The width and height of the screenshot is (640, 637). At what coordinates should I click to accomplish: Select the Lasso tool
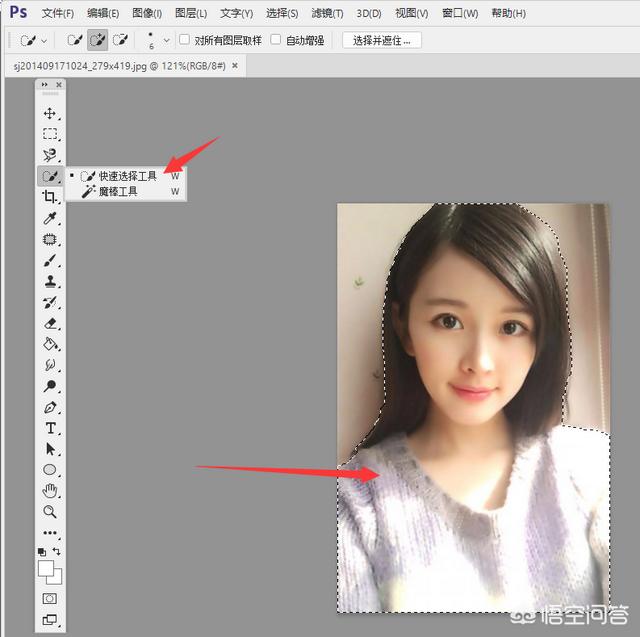pos(50,155)
